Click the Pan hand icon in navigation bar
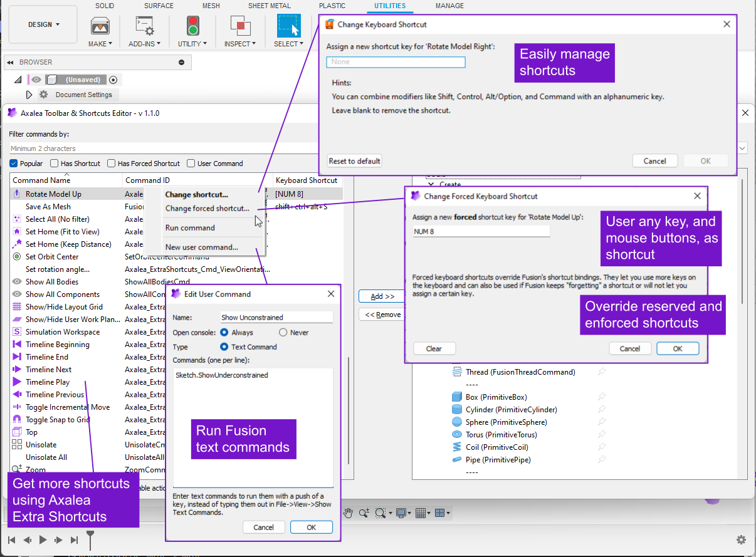Image resolution: width=756 pixels, height=557 pixels. click(x=348, y=513)
